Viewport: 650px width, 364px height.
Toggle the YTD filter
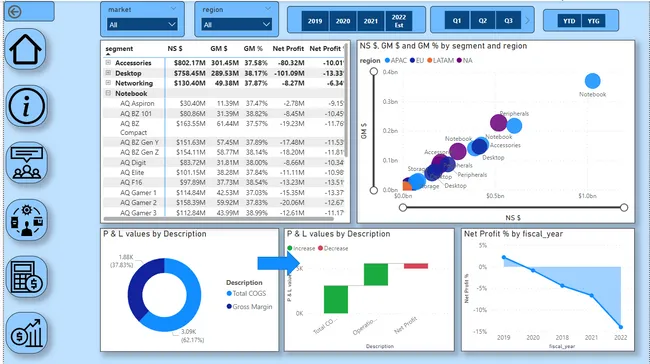click(569, 21)
